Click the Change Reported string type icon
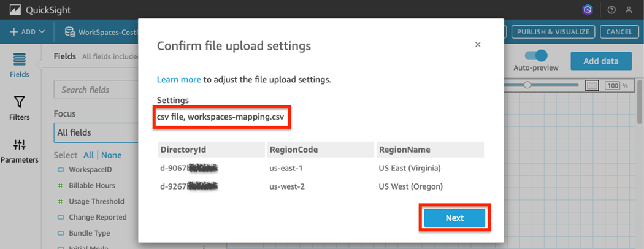 coord(60,217)
